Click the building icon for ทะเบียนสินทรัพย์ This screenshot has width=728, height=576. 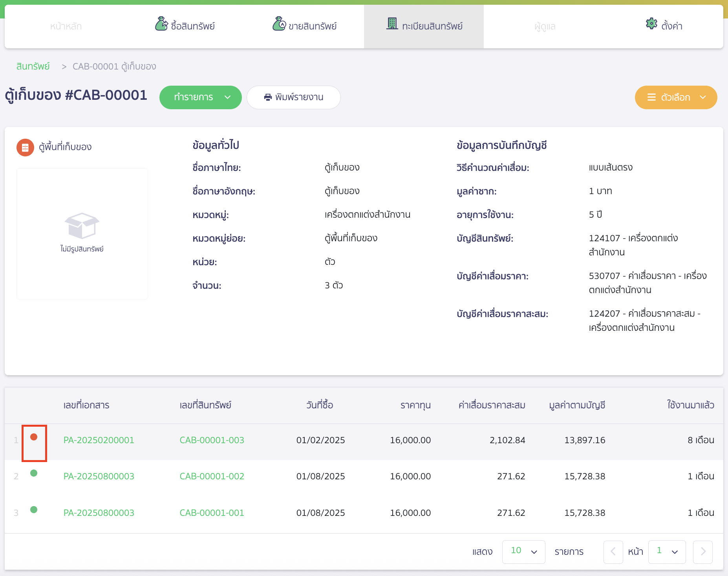pos(392,24)
